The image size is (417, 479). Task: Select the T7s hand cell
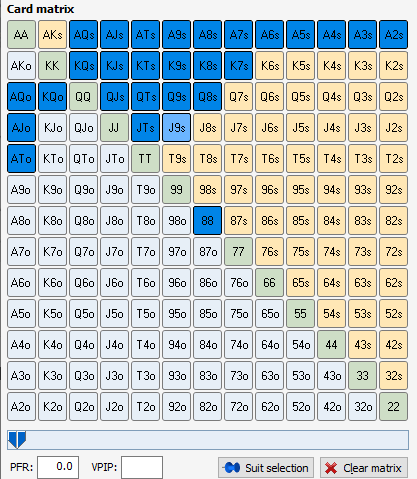pyautogui.click(x=238, y=159)
